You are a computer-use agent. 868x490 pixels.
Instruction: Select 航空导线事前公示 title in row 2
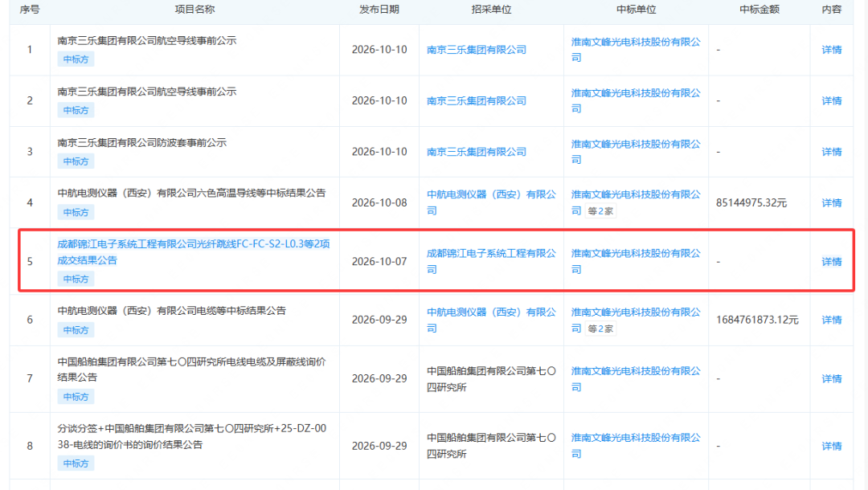[147, 92]
